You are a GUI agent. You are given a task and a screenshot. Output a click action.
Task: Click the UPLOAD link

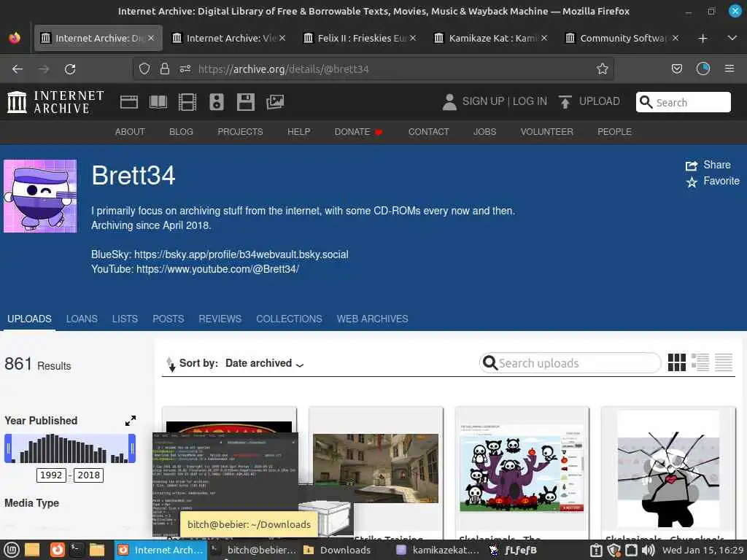(x=600, y=101)
